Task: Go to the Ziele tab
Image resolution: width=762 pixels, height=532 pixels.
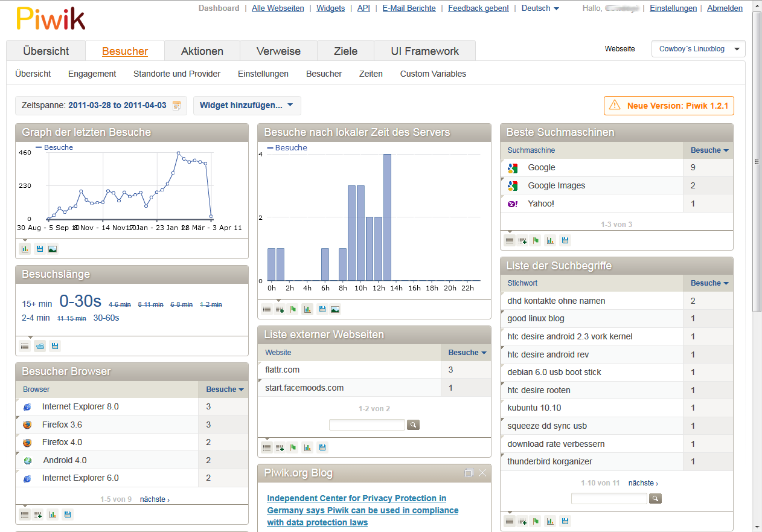Action: click(346, 51)
